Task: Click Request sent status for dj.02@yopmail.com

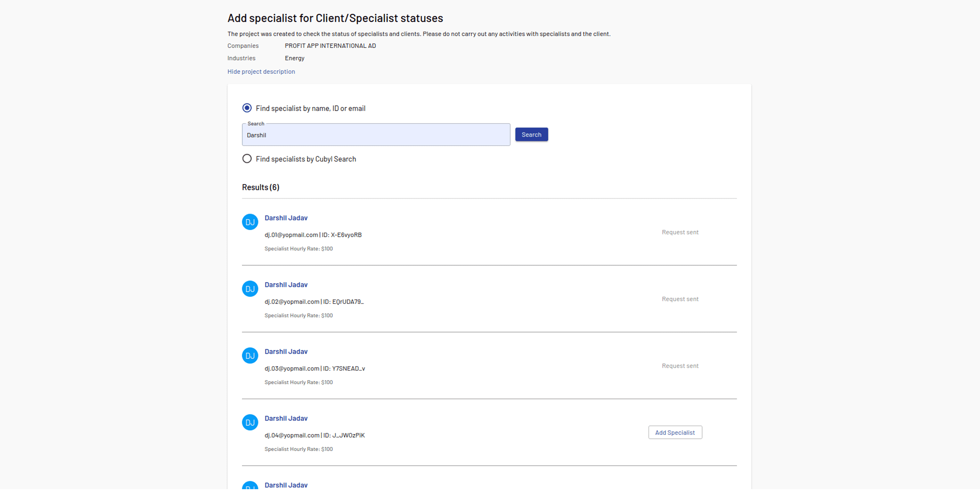Action: point(680,299)
